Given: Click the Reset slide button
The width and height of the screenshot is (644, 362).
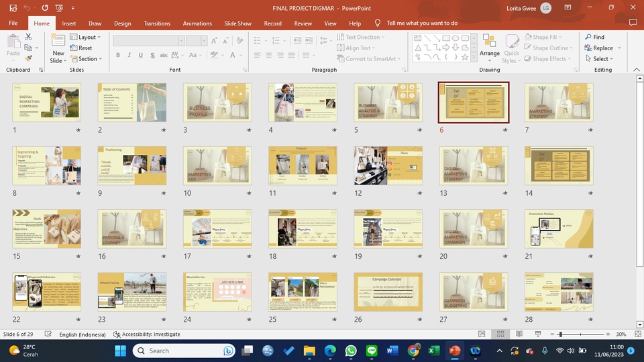Looking at the screenshot, I should [x=81, y=48].
